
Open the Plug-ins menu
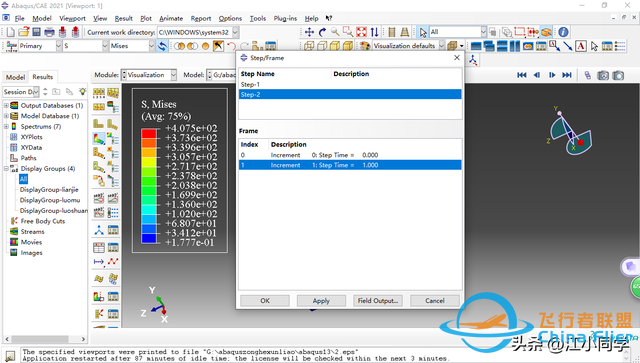coord(285,18)
